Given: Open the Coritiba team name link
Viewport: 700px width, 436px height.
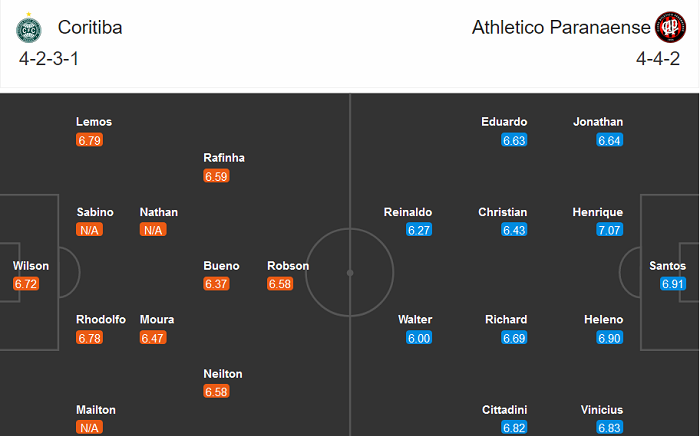Looking at the screenshot, I should (x=90, y=28).
